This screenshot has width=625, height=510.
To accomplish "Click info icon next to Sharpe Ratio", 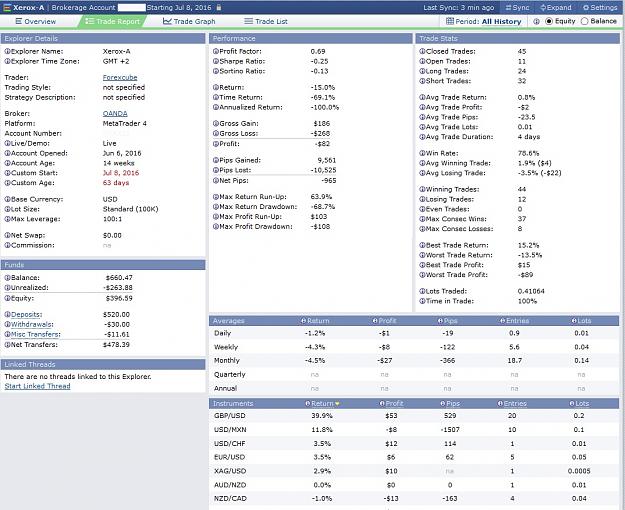I will [x=216, y=61].
